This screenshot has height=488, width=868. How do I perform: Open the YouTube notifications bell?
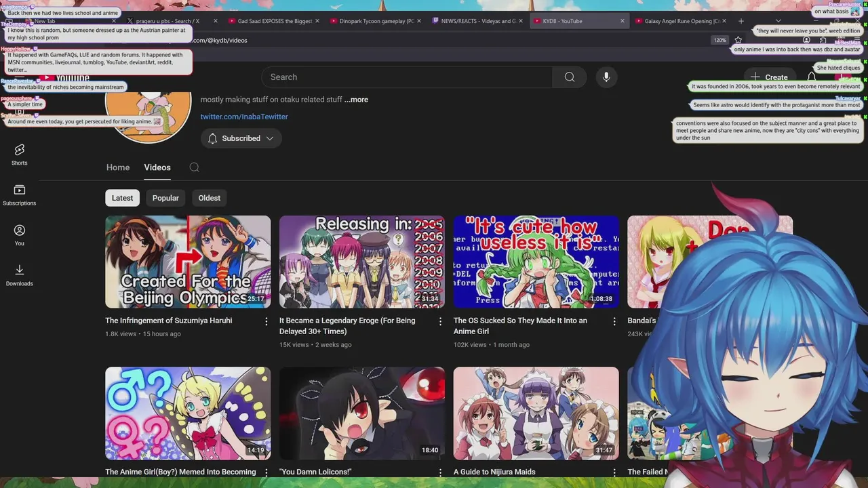coord(811,77)
